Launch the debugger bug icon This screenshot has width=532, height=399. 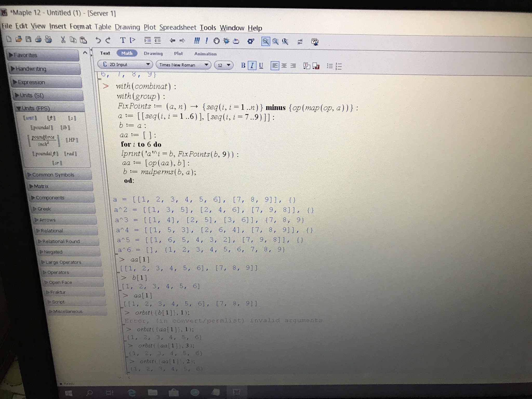[226, 41]
